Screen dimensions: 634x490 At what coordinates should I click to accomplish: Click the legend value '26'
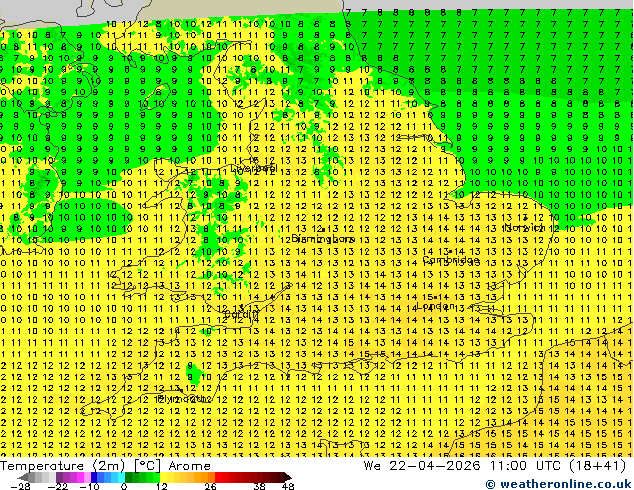tap(210, 486)
